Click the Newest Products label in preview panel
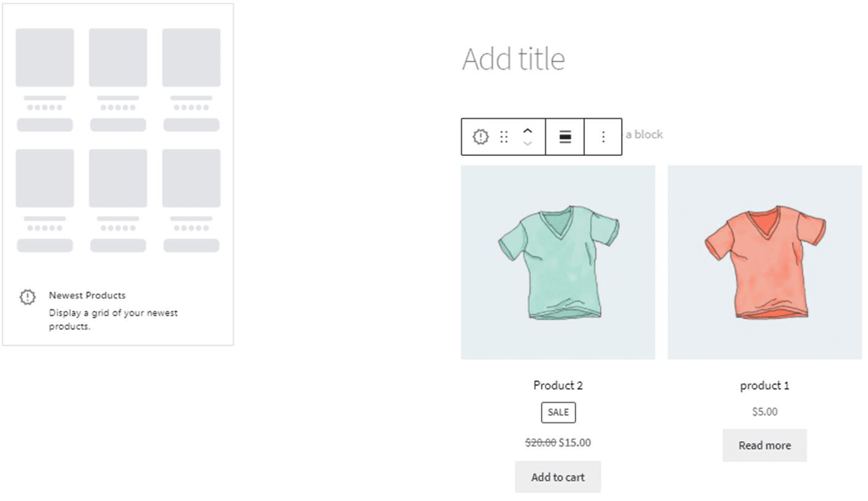Viewport: 868px width, 501px height. (x=87, y=296)
